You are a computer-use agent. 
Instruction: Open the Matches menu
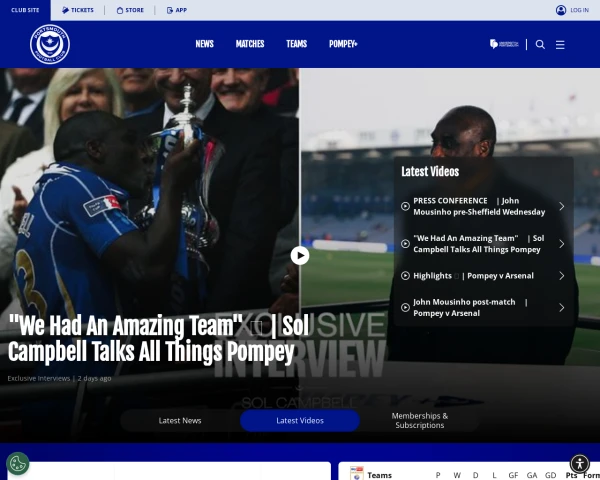point(250,44)
